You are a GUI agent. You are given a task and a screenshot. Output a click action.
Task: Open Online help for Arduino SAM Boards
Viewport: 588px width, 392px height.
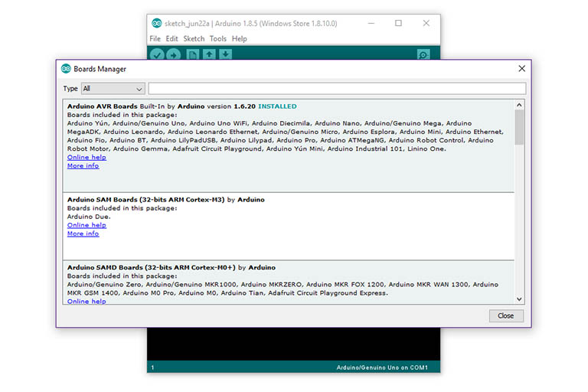click(x=87, y=225)
